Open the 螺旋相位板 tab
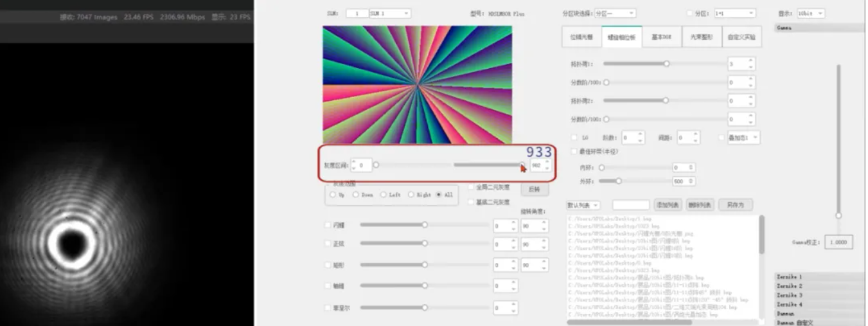The image size is (868, 326). tap(621, 37)
